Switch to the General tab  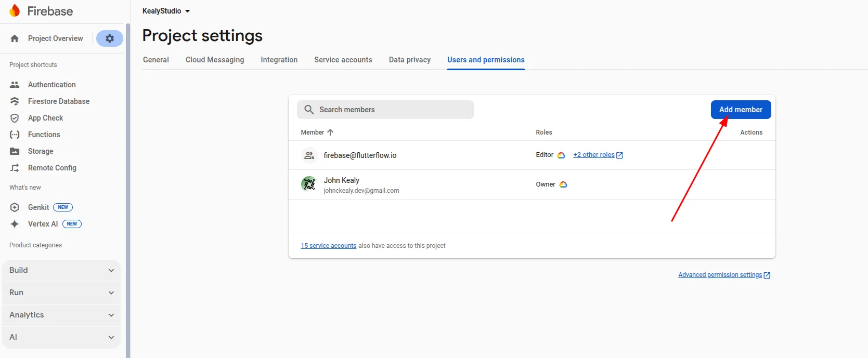point(156,60)
